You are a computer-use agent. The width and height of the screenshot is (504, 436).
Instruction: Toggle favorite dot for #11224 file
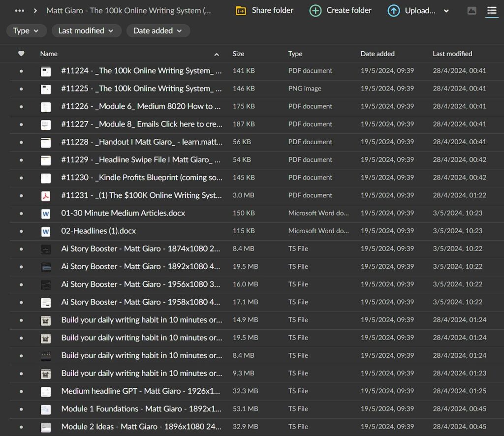click(21, 71)
